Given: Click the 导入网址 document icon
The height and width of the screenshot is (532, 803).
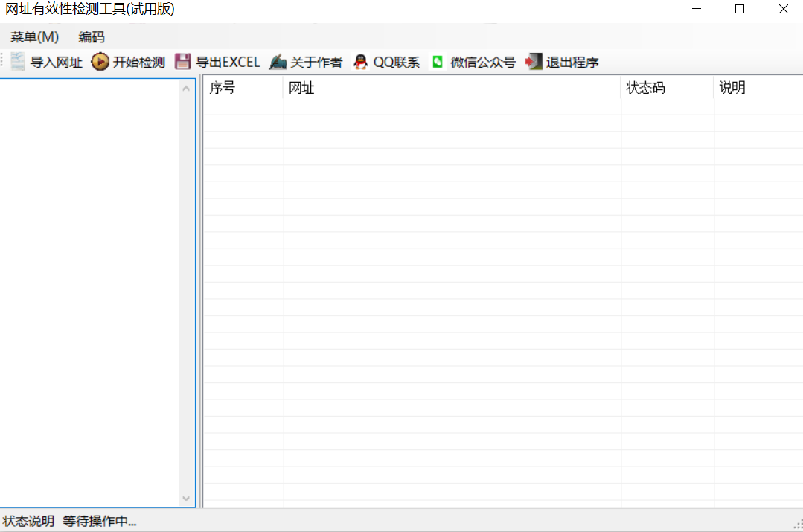Looking at the screenshot, I should coord(17,62).
